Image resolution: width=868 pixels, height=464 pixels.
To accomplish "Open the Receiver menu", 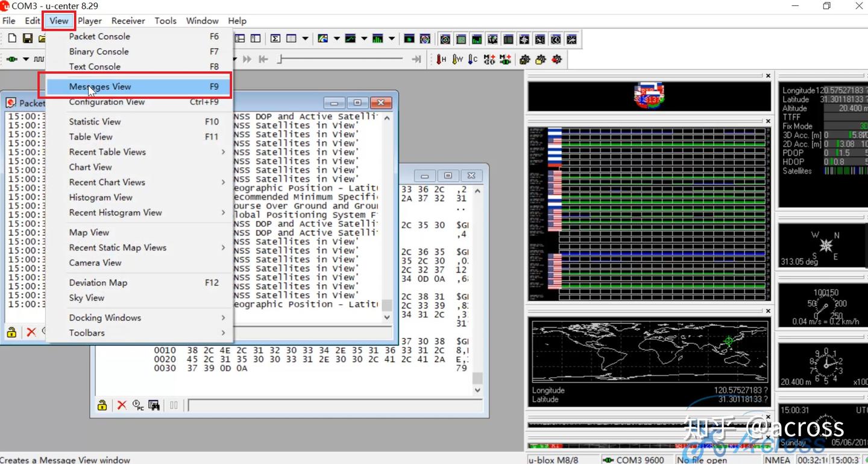I will [128, 21].
